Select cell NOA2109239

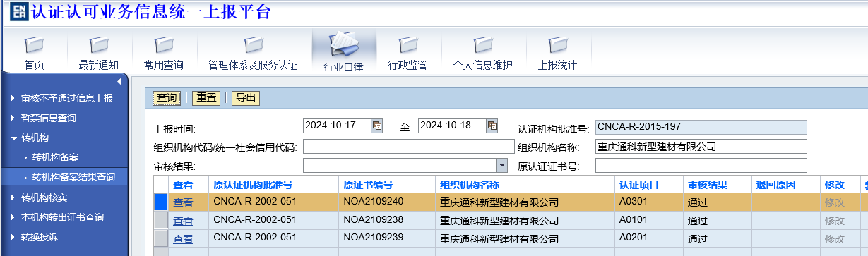386,238
